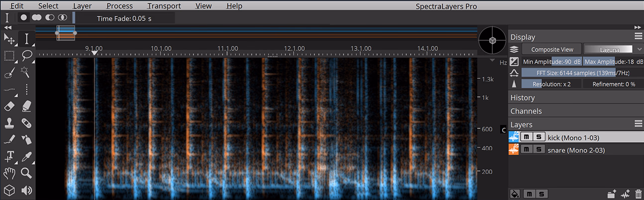Mute the kick (Mono 1-03) layer
Viewport: 644px width, 200px height.
526,137
